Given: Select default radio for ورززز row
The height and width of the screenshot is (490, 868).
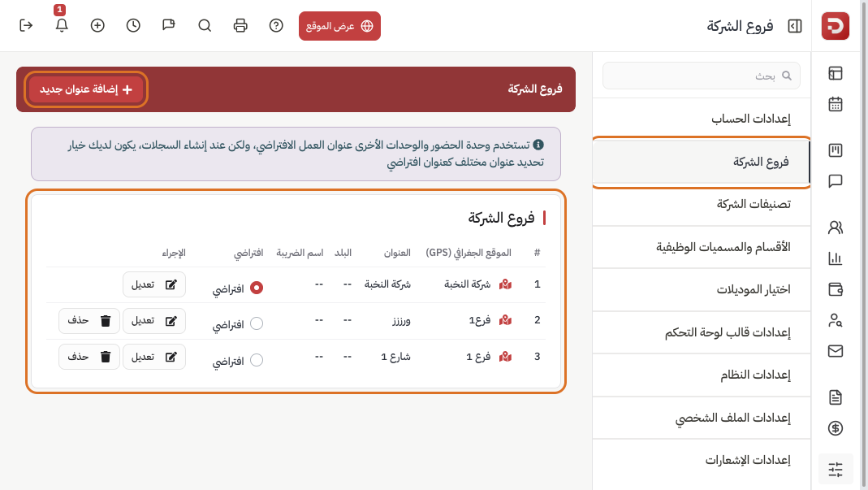Looking at the screenshot, I should click(257, 323).
